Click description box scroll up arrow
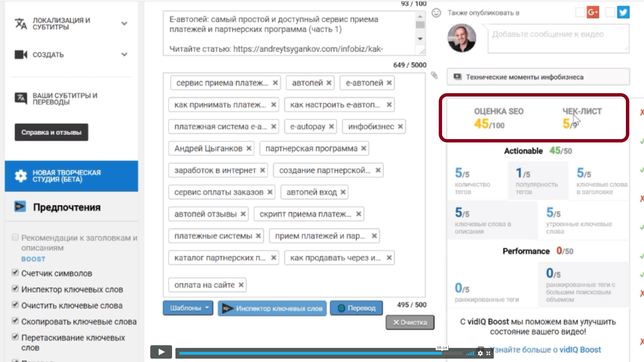This screenshot has width=644, height=362. click(420, 16)
